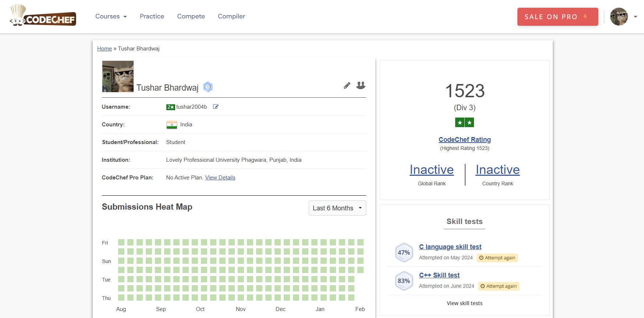
Task: Click Attempt again for C language test
Action: [x=497, y=258]
